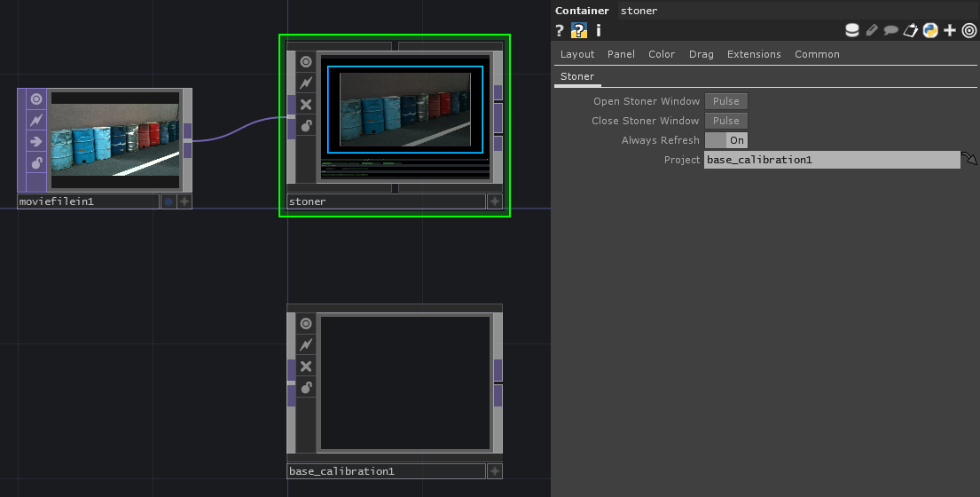Screen dimensions: 980x497
Task: Toggle the viewer active flag on moviefilein1
Action: [x=36, y=99]
